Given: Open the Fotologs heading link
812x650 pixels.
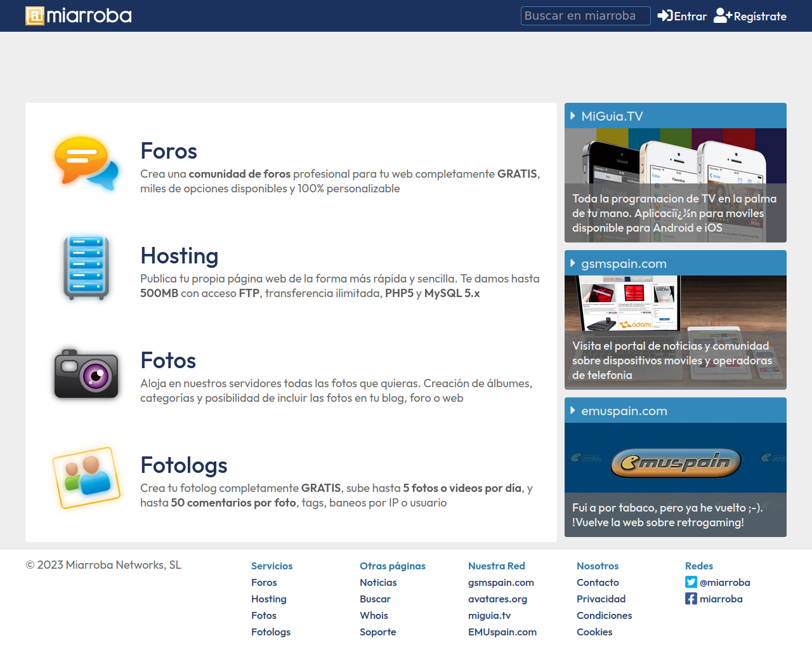Looking at the screenshot, I should (x=184, y=465).
